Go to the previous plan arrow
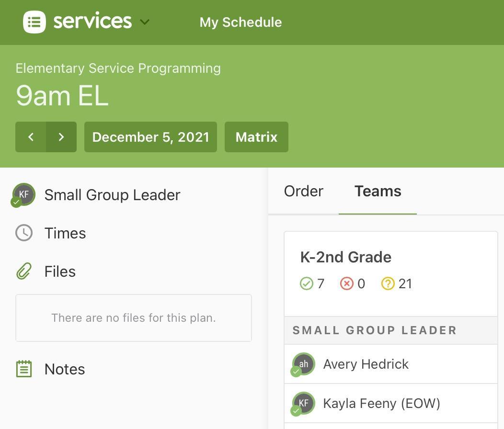The height and width of the screenshot is (429, 504). 31,137
